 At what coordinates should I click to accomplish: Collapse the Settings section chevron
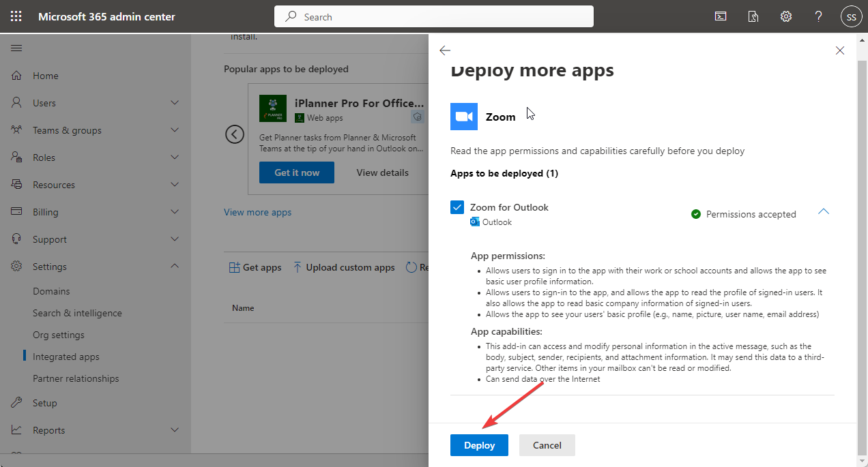[x=175, y=267]
